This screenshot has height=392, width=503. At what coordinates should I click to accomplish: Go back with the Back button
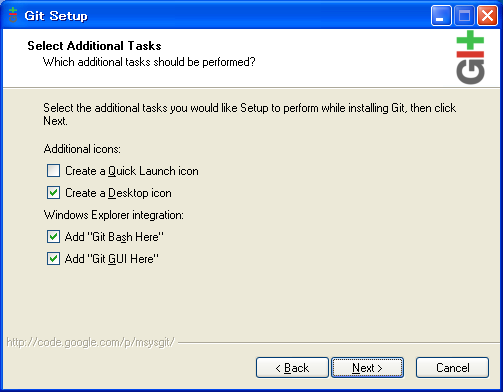point(292,368)
